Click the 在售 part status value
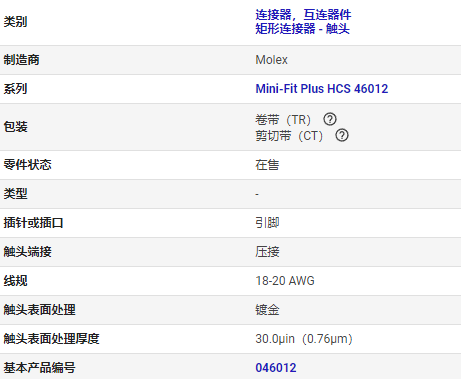The width and height of the screenshot is (461, 379). tap(267, 165)
